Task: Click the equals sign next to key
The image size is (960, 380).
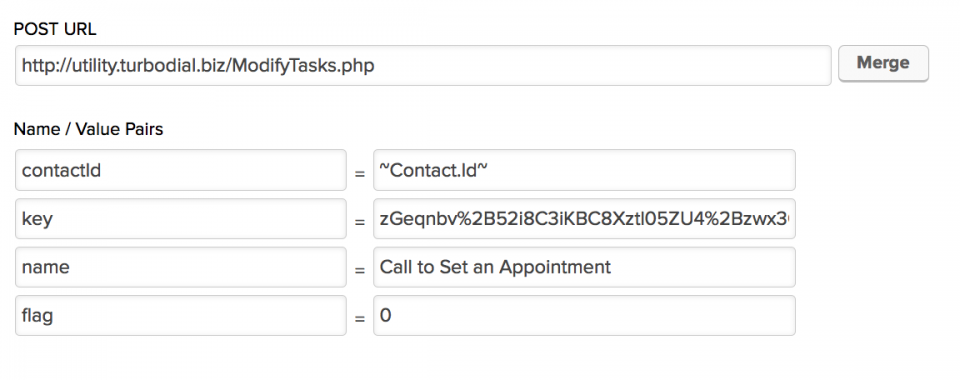Action: [359, 222]
